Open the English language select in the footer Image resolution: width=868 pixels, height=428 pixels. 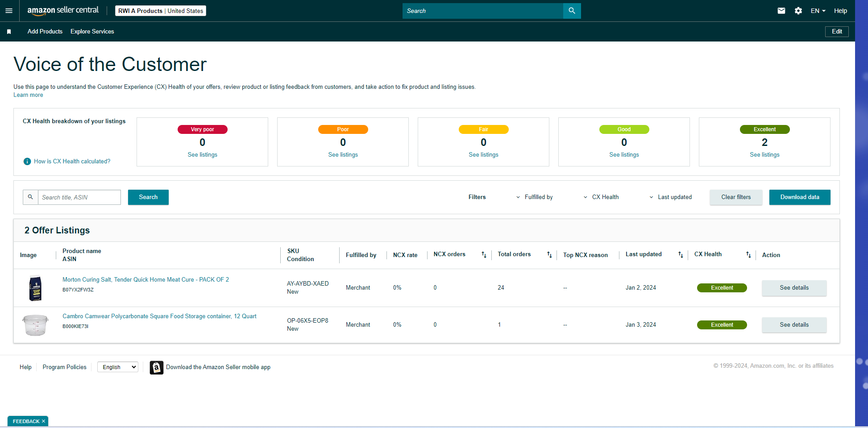point(118,367)
